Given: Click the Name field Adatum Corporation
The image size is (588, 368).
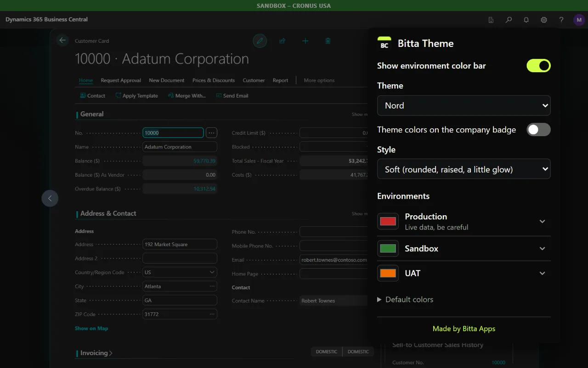Looking at the screenshot, I should tap(180, 147).
